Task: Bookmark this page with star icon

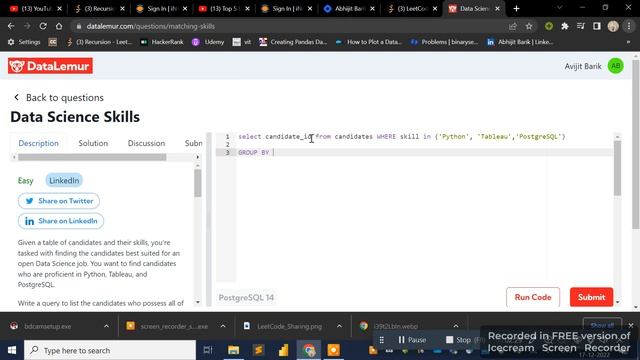Action: point(529,26)
